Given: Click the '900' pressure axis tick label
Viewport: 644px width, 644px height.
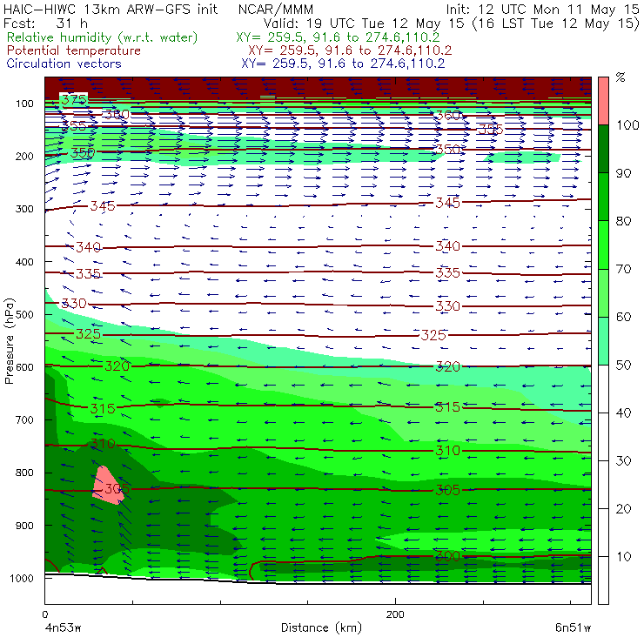Looking at the screenshot, I should click(24, 526).
